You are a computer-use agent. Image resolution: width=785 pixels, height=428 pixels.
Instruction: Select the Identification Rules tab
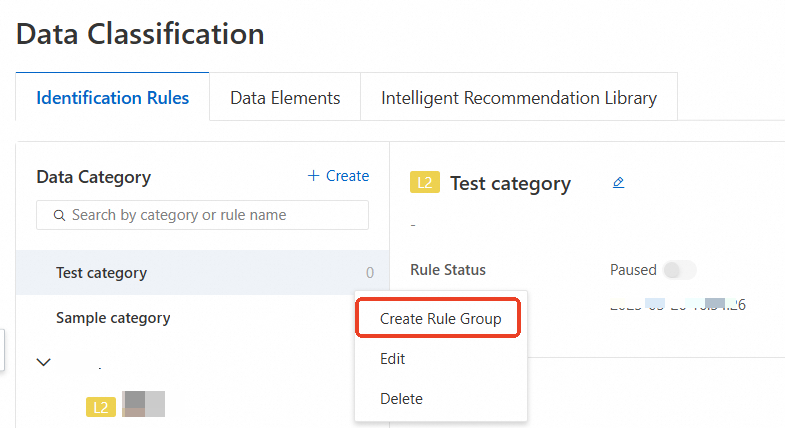point(112,98)
